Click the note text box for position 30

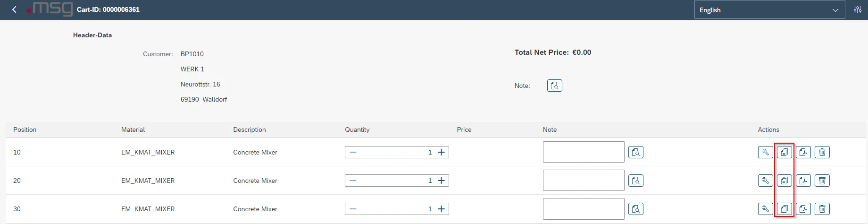point(583,209)
